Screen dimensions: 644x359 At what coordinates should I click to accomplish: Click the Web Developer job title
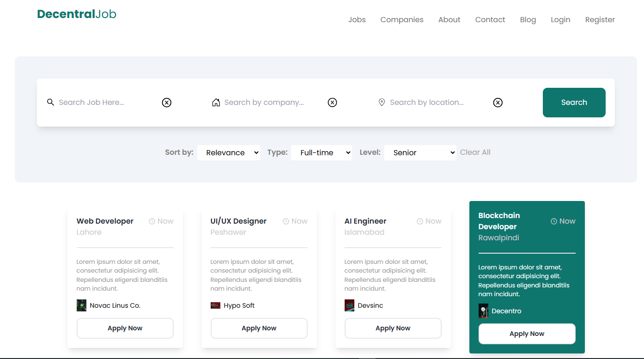pyautogui.click(x=105, y=221)
